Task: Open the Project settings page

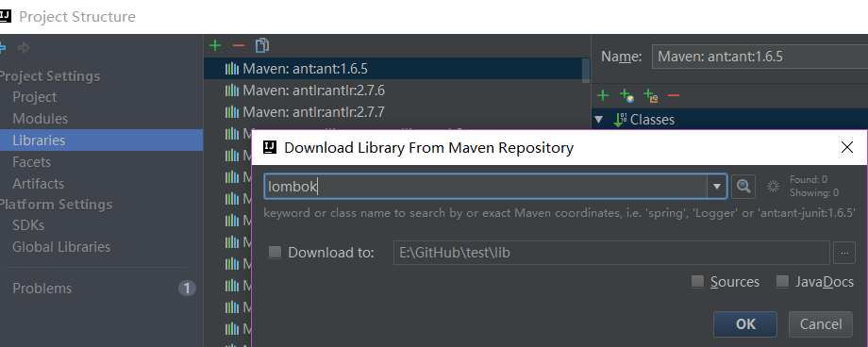Action: coord(34,97)
